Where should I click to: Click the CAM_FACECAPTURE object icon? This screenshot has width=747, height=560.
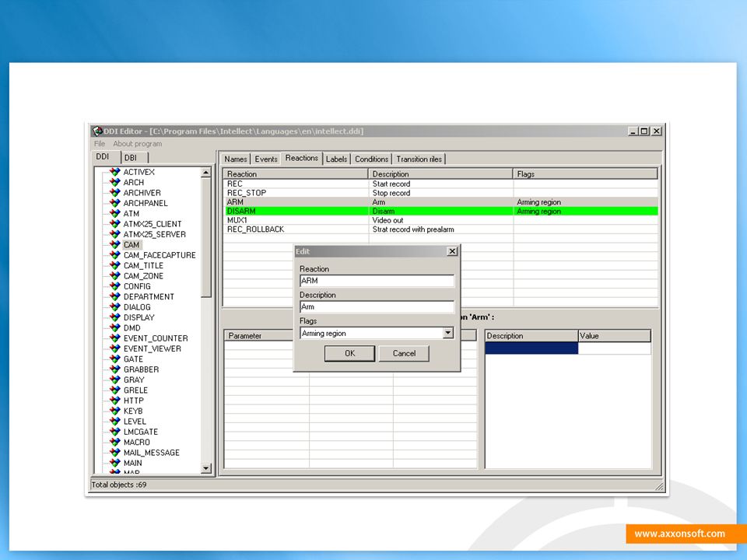[x=115, y=255]
